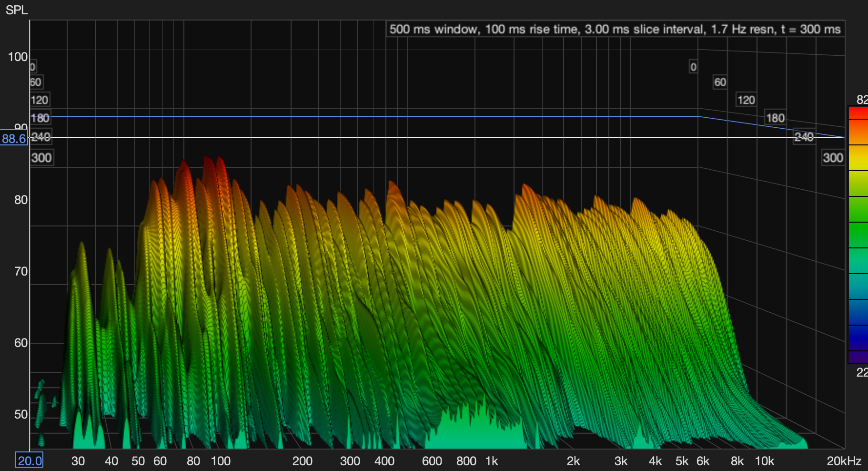The width and height of the screenshot is (868, 471).
Task: Click the 1k frequency axis label
Action: coord(492,461)
